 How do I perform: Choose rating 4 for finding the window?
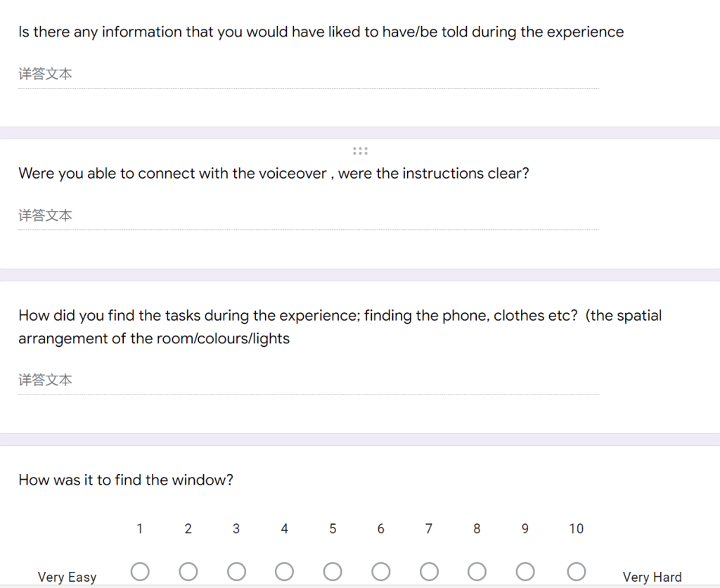pyautogui.click(x=284, y=572)
